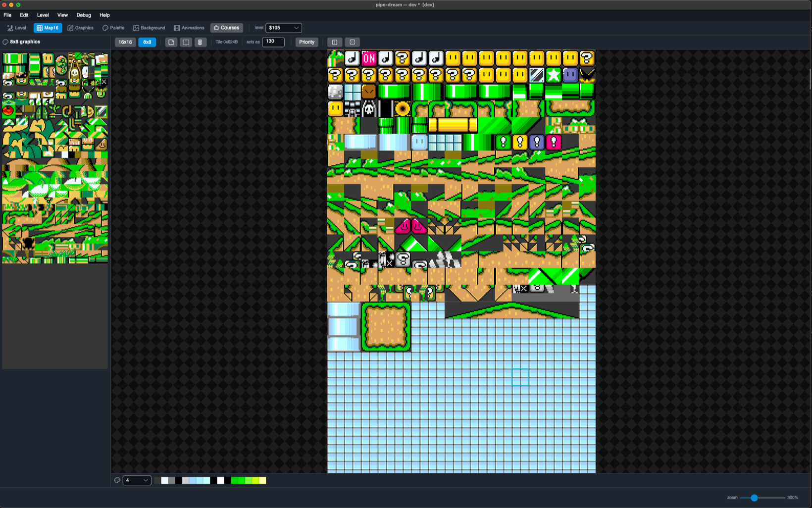Pick the yellow-green palette swatch
This screenshot has height=508, width=812.
click(255, 480)
